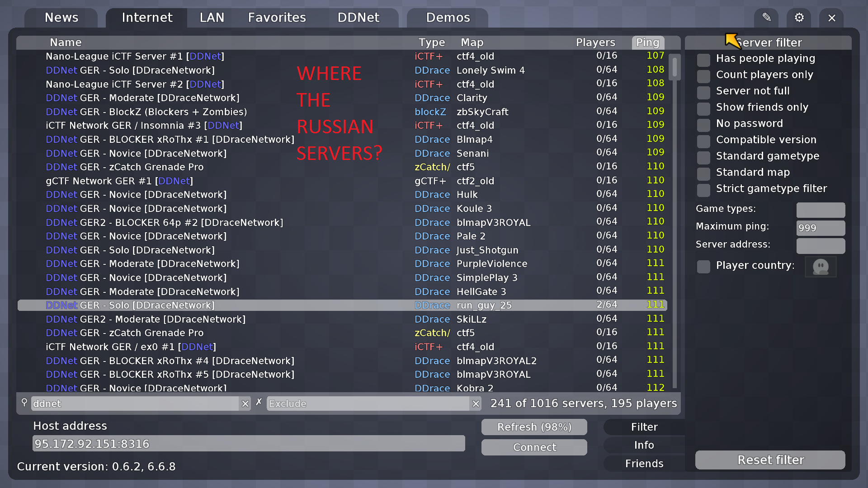Check the Standard map filter

pos(703,174)
